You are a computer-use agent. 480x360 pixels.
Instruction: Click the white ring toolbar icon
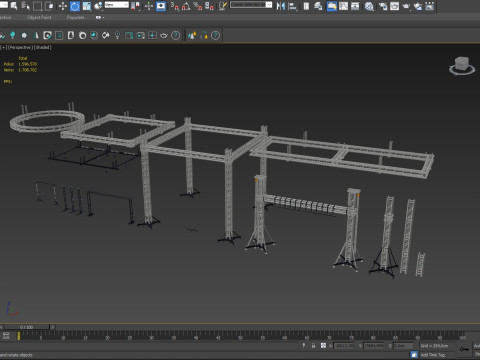pyautogui.click(x=82, y=35)
